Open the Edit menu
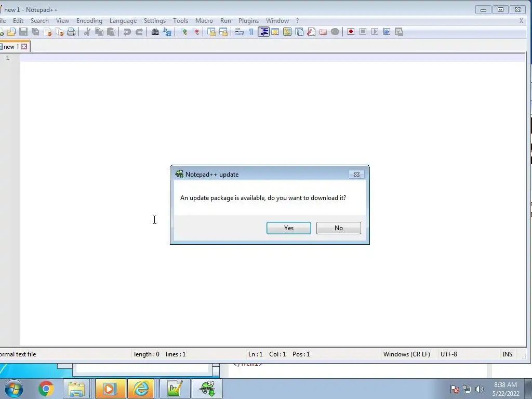Viewport: 532px width, 399px height. click(x=18, y=21)
